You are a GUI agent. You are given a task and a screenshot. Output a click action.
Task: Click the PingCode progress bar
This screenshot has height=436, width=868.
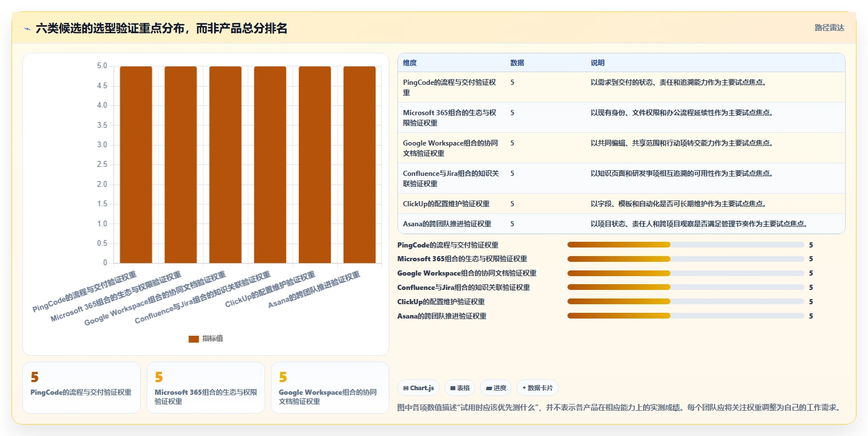(686, 245)
